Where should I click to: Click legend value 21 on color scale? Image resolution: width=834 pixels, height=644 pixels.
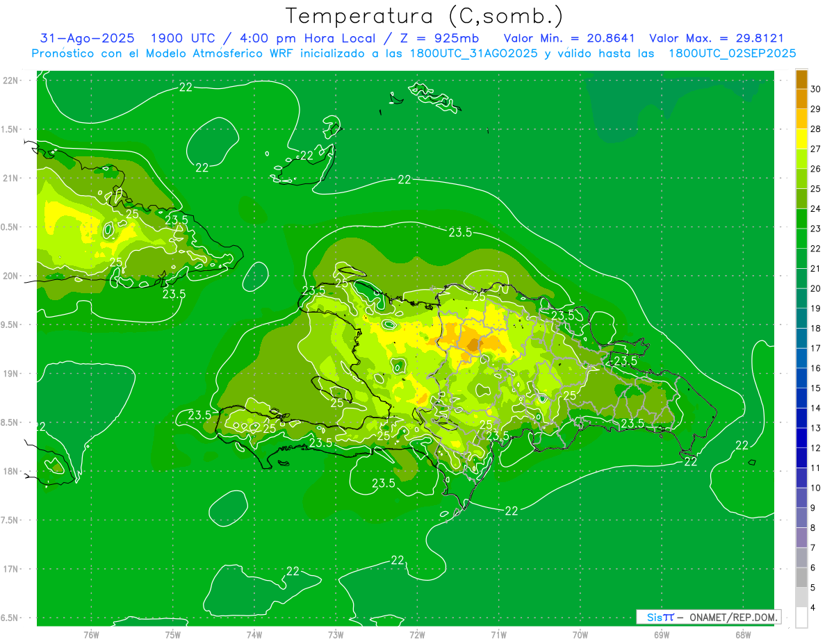click(817, 269)
